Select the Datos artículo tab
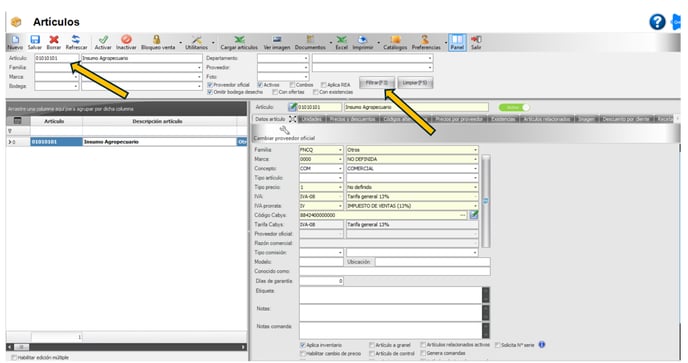The image size is (688, 363). point(270,119)
